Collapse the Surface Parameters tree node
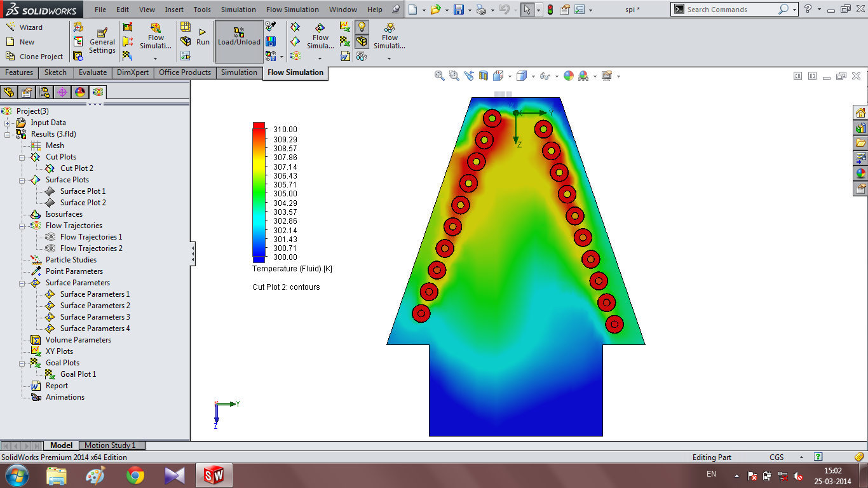The width and height of the screenshot is (868, 488). (22, 283)
